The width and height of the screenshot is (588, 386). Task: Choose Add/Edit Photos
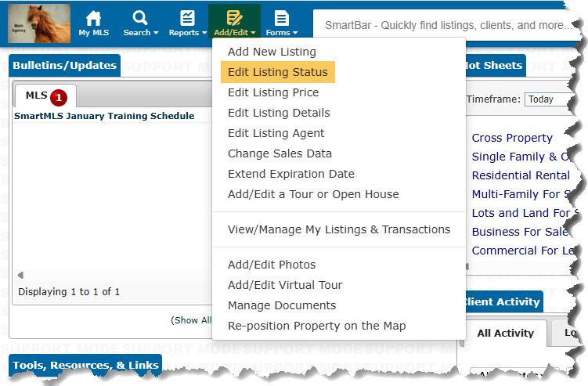coord(272,265)
